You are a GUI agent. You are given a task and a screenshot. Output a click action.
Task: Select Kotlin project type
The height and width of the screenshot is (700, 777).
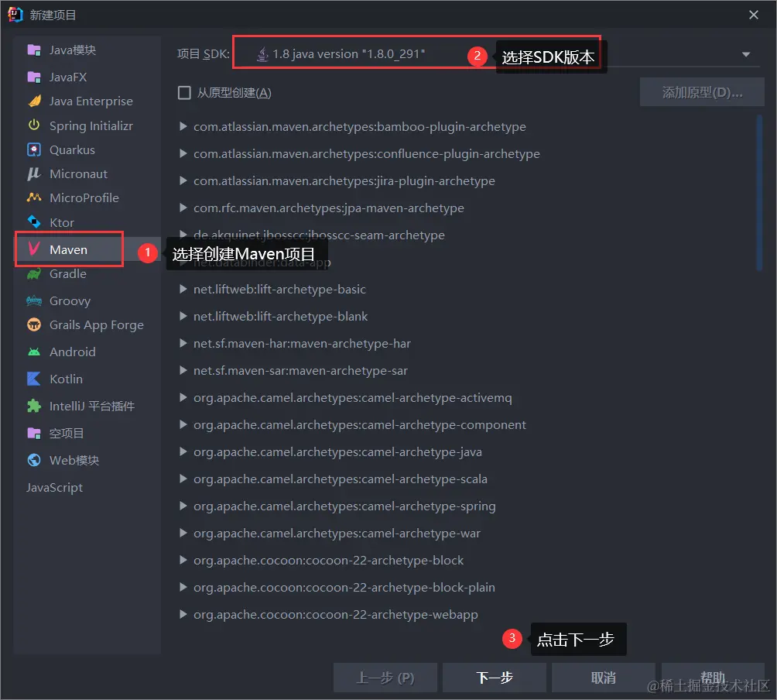pos(87,379)
